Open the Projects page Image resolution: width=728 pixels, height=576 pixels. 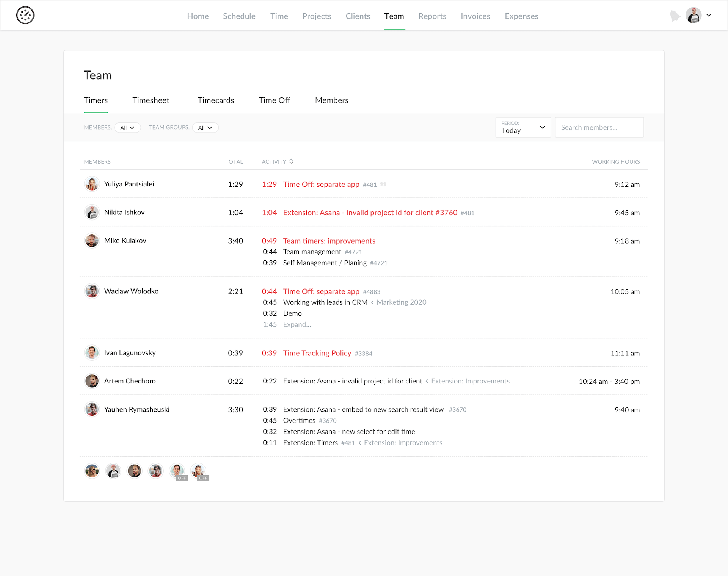click(x=317, y=16)
